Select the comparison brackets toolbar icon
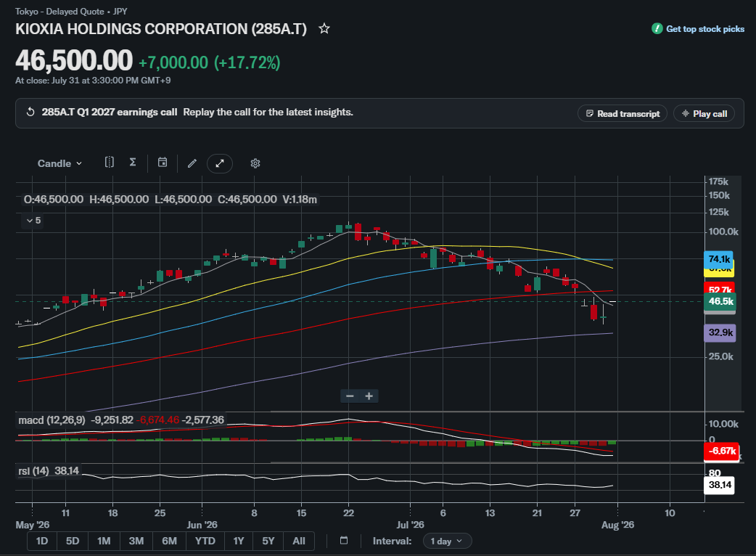756x556 pixels. coord(110,163)
